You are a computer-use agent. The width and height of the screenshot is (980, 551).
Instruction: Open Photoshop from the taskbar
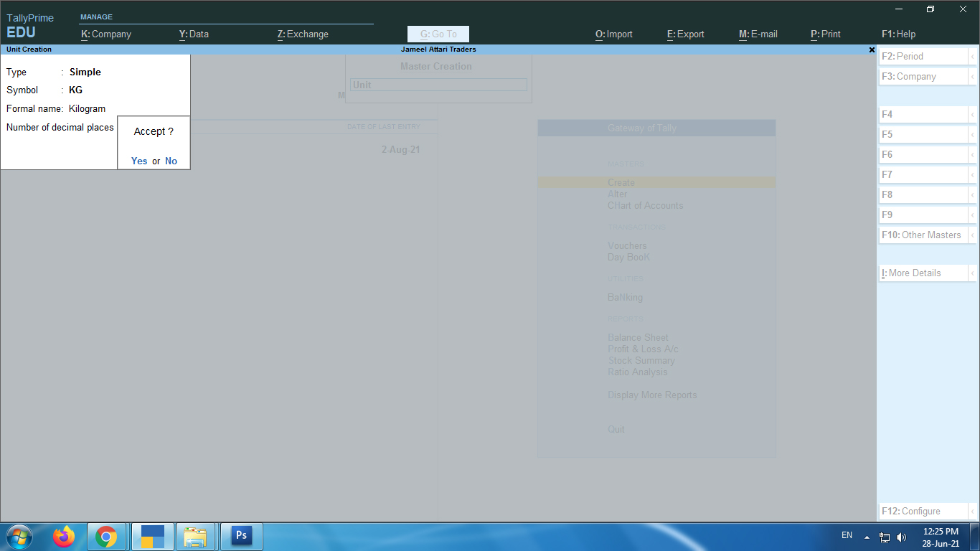(x=241, y=536)
